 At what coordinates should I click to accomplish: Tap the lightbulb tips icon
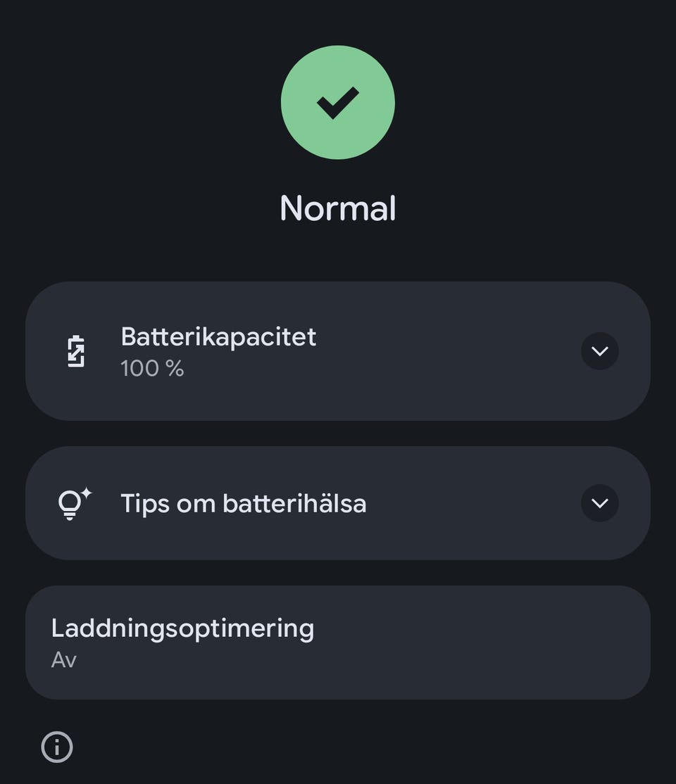pyautogui.click(x=70, y=505)
